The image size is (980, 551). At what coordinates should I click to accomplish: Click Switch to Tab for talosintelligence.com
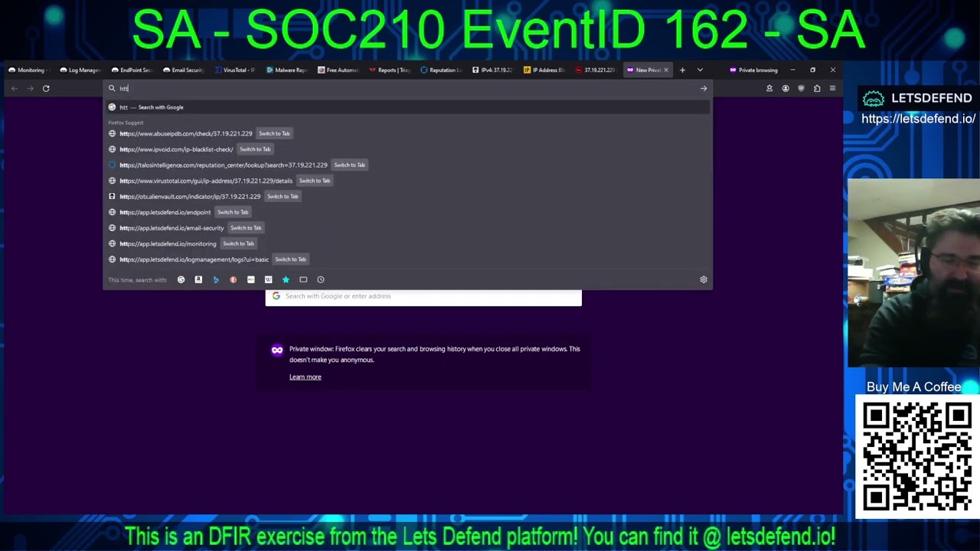349,165
